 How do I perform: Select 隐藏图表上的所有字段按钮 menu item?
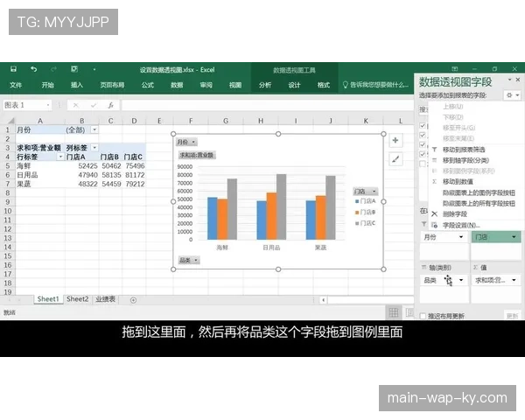[x=475, y=203]
